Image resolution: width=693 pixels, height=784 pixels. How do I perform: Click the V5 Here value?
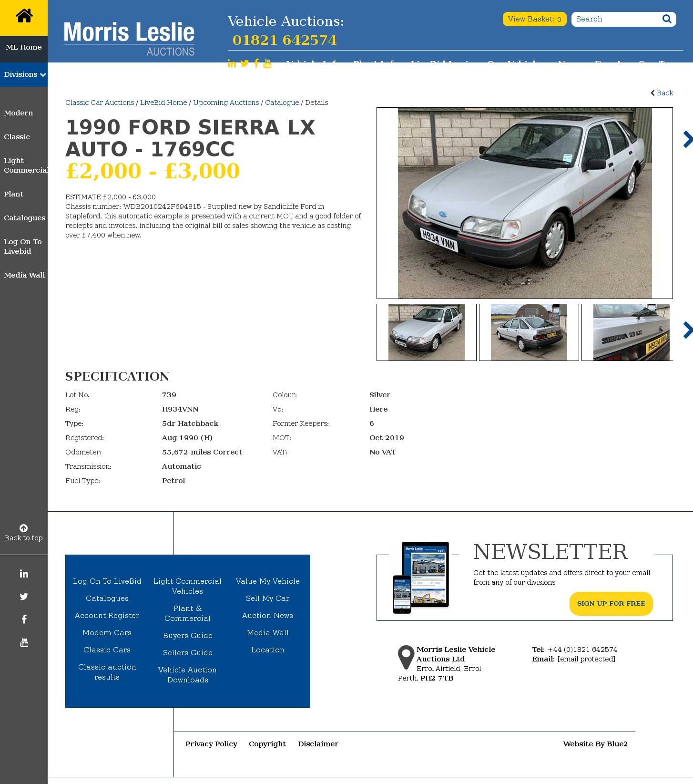[378, 409]
